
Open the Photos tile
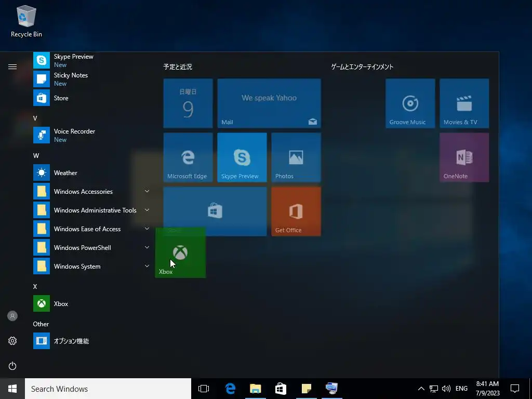296,157
